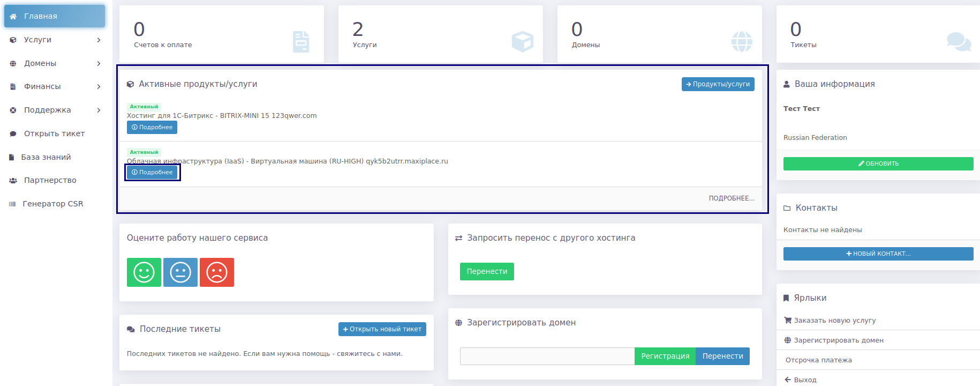This screenshot has width=980, height=386.
Task: Open the Счетов к оплате summary card
Action: click(222, 34)
